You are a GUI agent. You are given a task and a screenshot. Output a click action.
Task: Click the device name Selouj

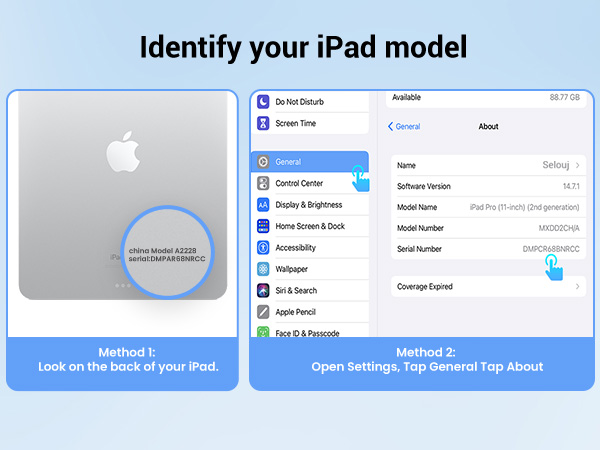click(x=556, y=165)
